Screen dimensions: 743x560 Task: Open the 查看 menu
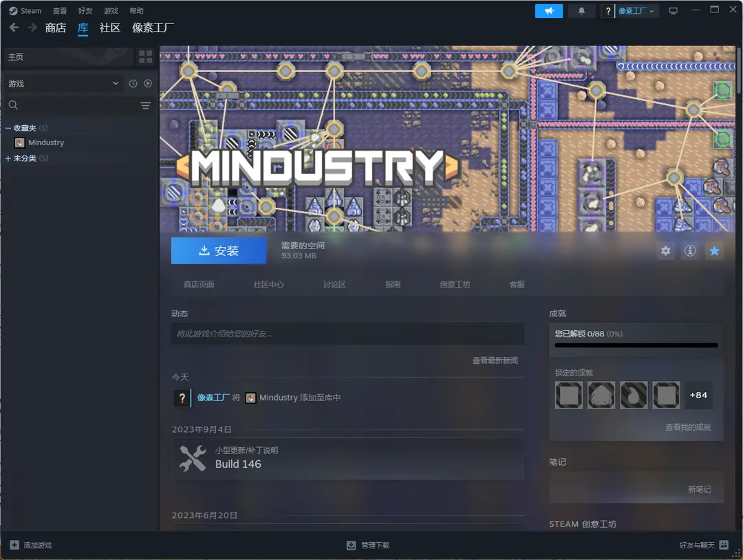click(60, 10)
